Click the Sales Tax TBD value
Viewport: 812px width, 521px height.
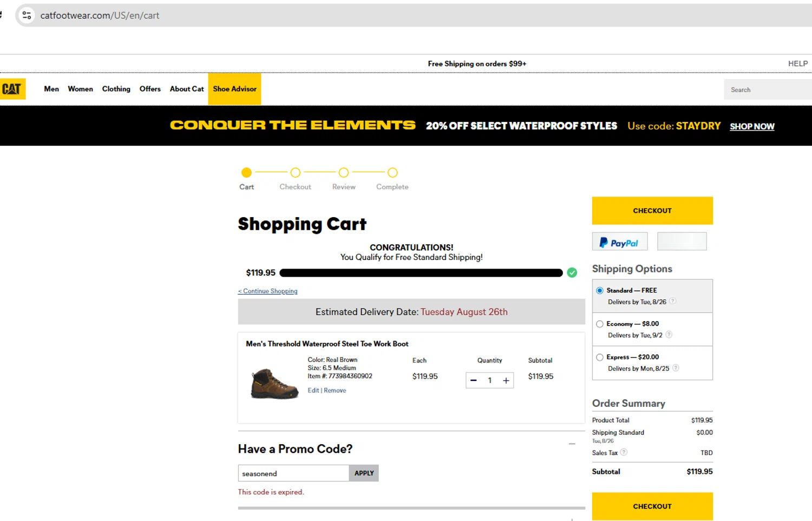coord(706,453)
